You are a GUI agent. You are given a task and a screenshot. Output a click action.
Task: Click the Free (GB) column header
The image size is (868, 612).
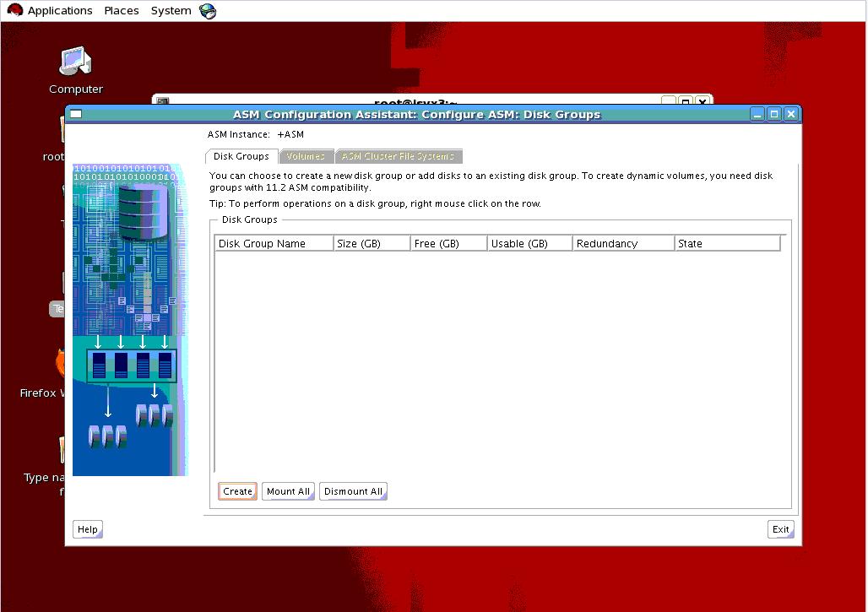coord(449,243)
